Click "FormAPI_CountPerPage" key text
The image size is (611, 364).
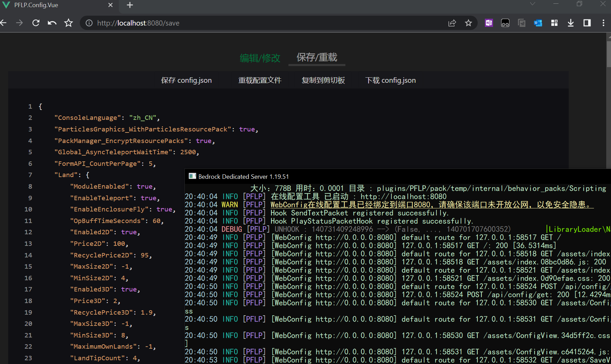click(x=98, y=164)
